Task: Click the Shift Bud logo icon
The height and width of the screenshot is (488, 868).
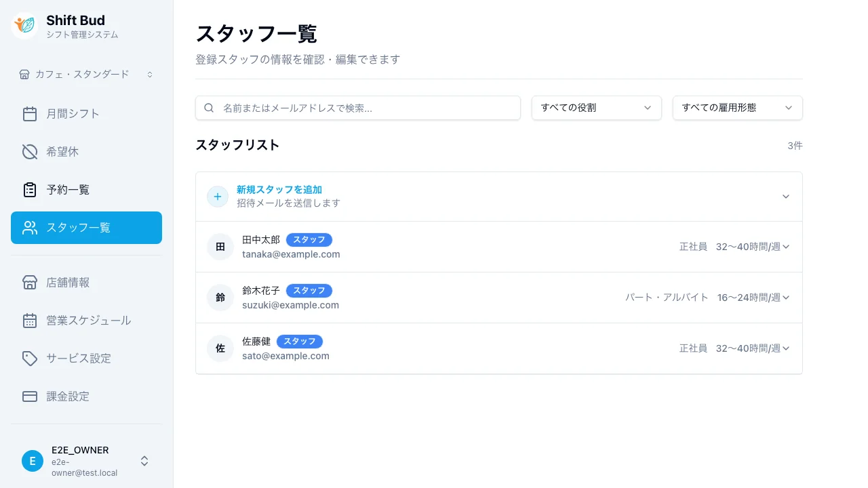Action: [x=24, y=26]
